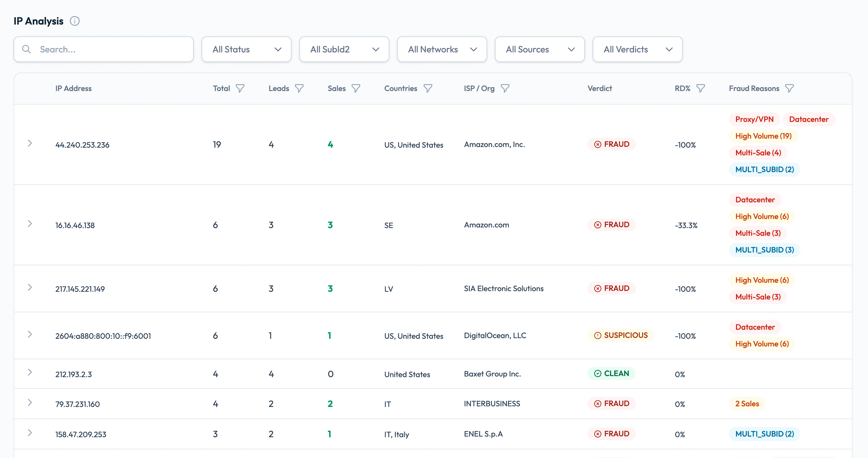Viewport: 868px width, 458px height.
Task: Click the Fraud Reasons filter icon
Action: [x=789, y=88]
